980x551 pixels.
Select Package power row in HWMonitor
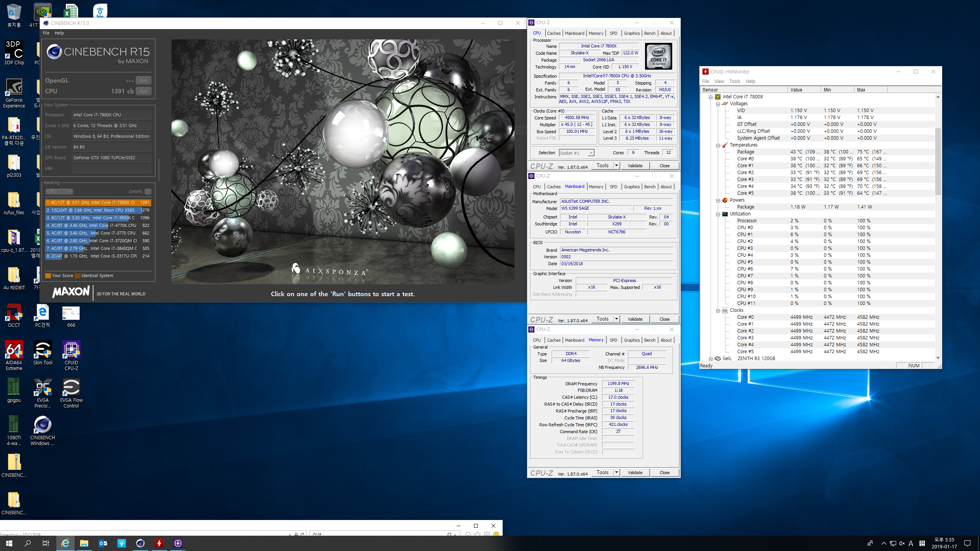point(818,207)
